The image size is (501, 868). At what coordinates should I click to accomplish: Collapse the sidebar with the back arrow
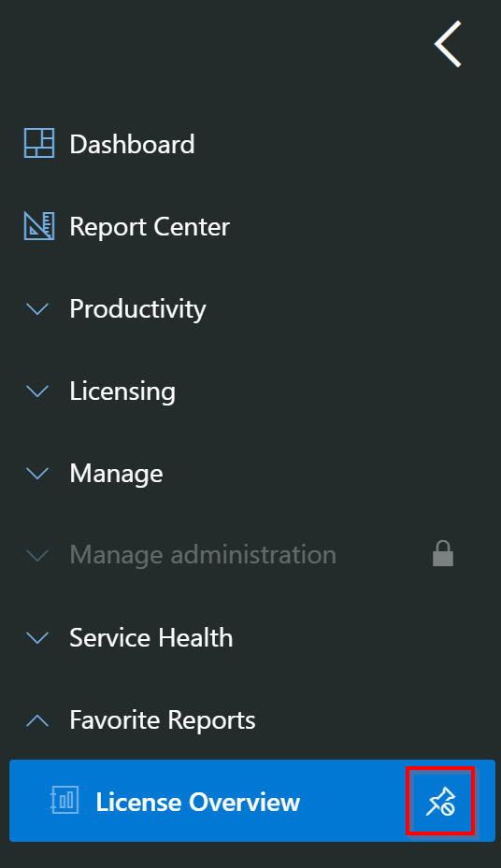click(448, 44)
